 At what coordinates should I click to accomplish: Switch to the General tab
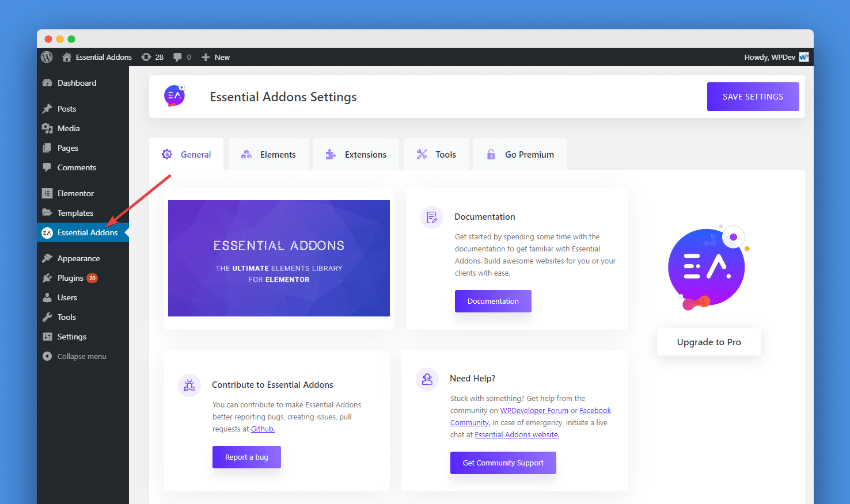click(x=186, y=154)
